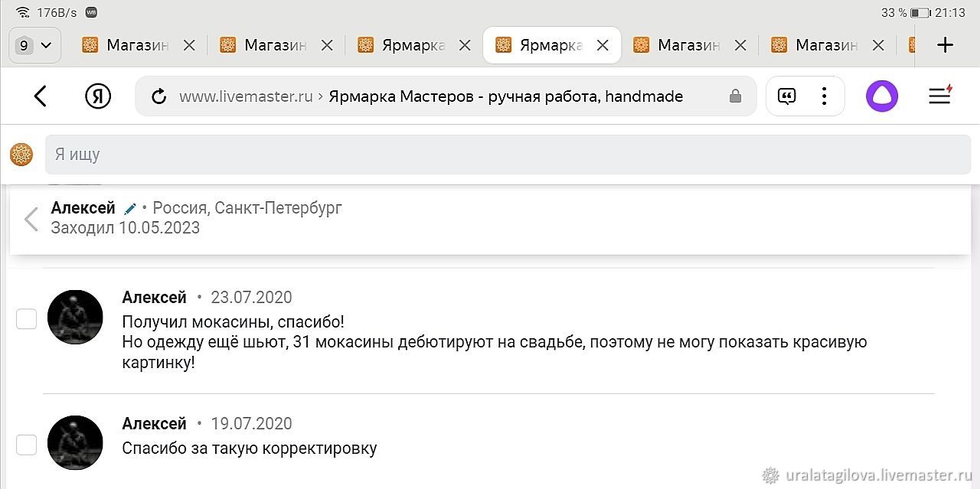This screenshot has height=489, width=980.
Task: Open Alice voice assistant icon
Action: tap(881, 96)
